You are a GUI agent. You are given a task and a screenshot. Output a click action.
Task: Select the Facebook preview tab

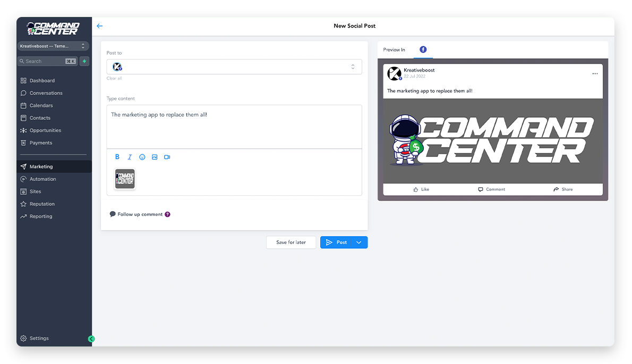[423, 49]
